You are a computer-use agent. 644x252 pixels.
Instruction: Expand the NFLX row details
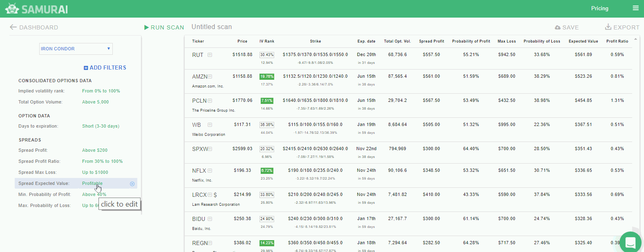point(210,171)
